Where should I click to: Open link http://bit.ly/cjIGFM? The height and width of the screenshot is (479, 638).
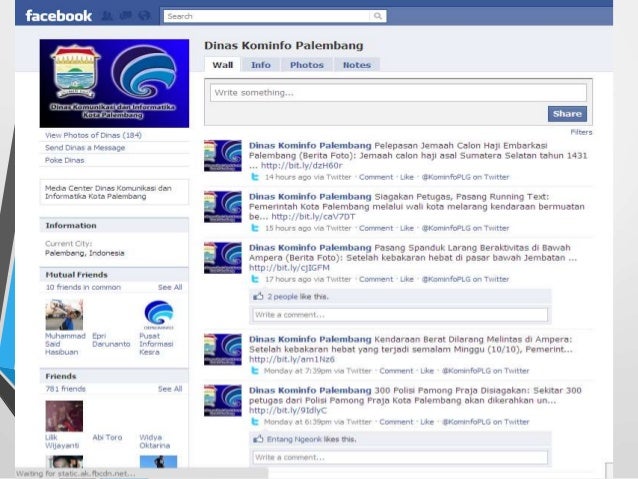pos(289,268)
